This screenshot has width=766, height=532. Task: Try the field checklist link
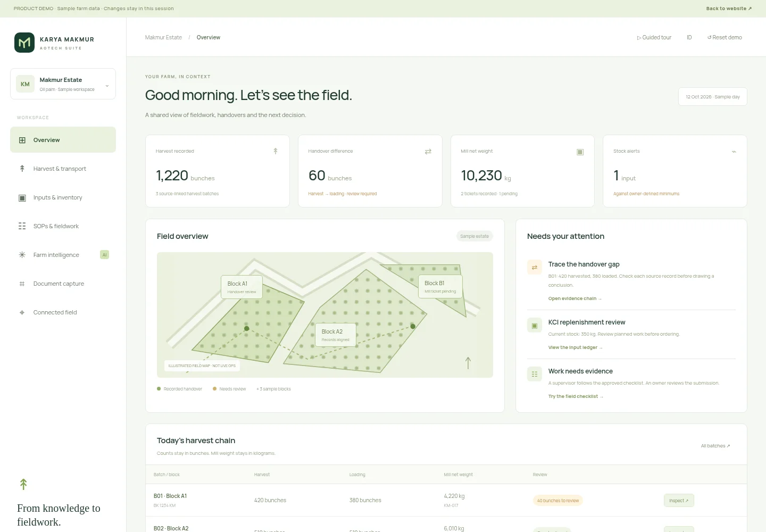[576, 396]
